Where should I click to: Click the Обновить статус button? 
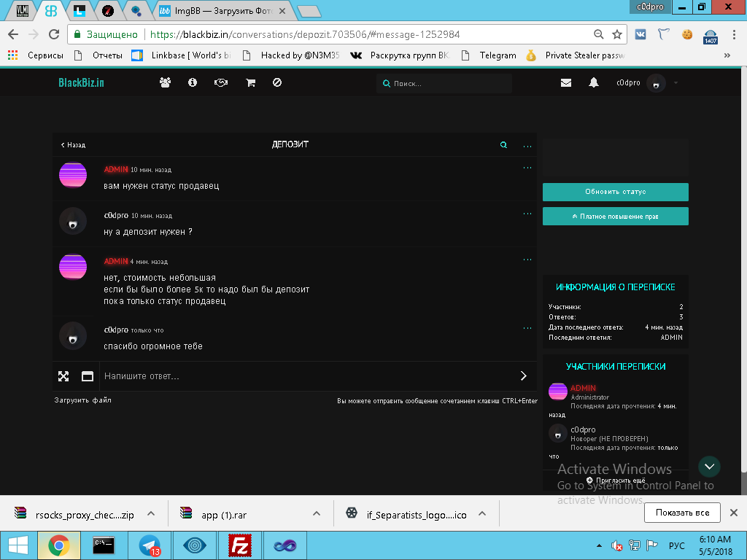(615, 192)
